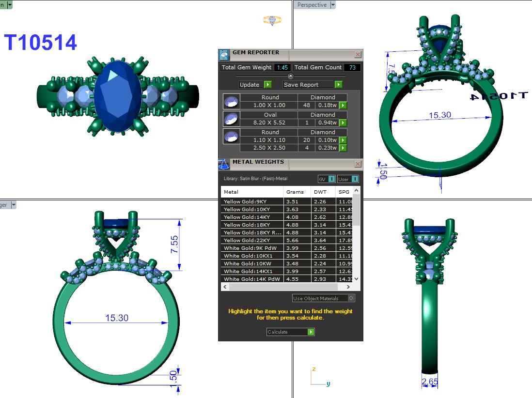
Task: Select Yellow Gold:14KY row in metal list
Action: pyautogui.click(x=252, y=217)
